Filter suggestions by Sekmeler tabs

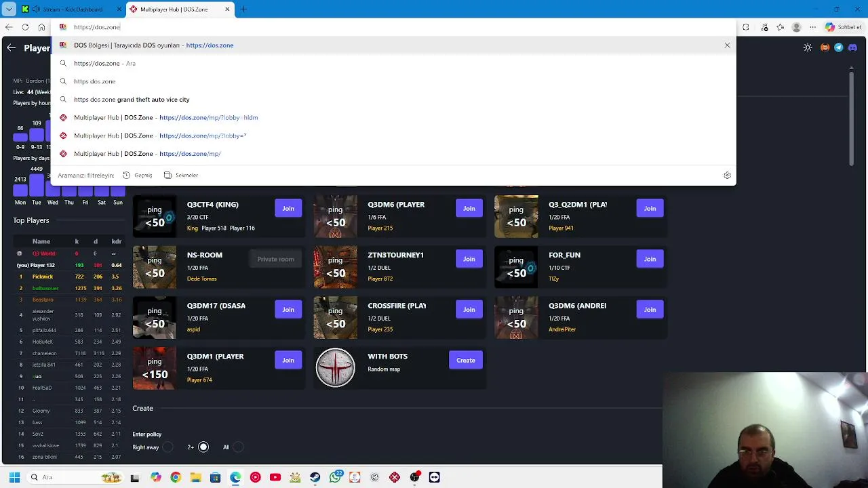pos(181,175)
